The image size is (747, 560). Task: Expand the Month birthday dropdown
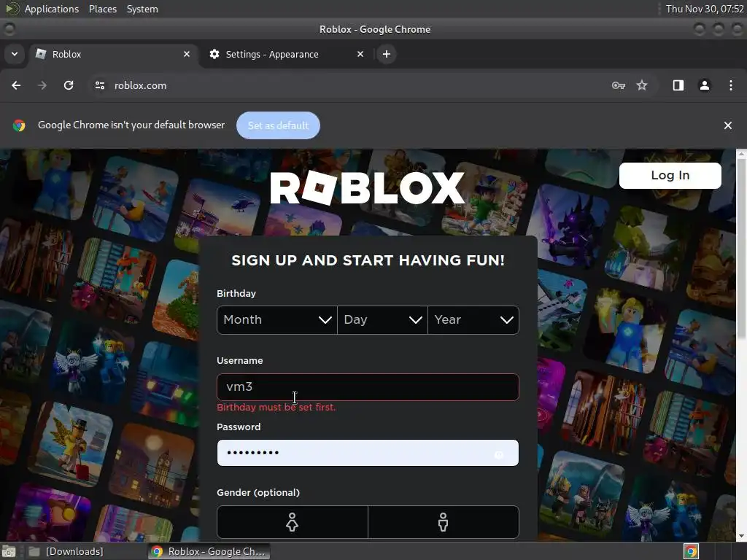tap(276, 320)
